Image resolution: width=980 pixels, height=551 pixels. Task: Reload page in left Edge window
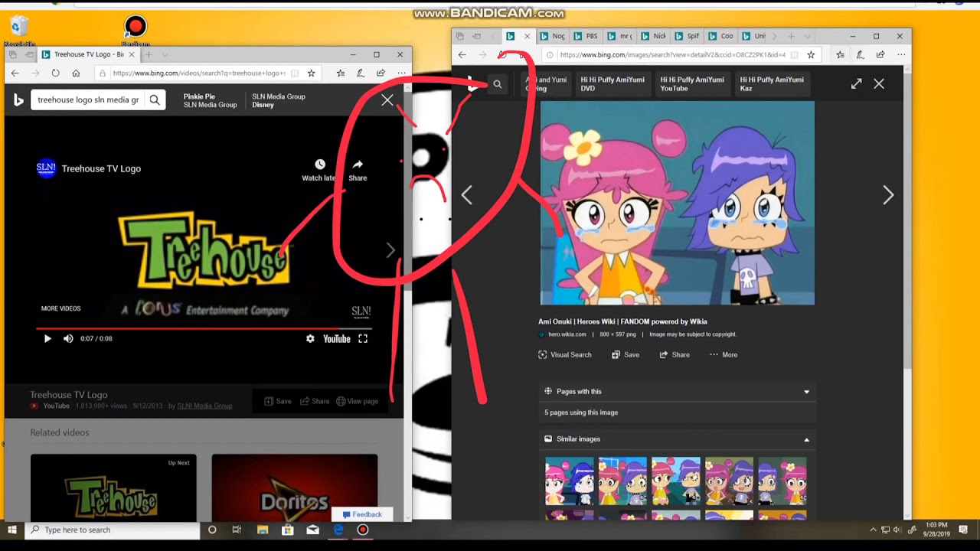(x=55, y=73)
